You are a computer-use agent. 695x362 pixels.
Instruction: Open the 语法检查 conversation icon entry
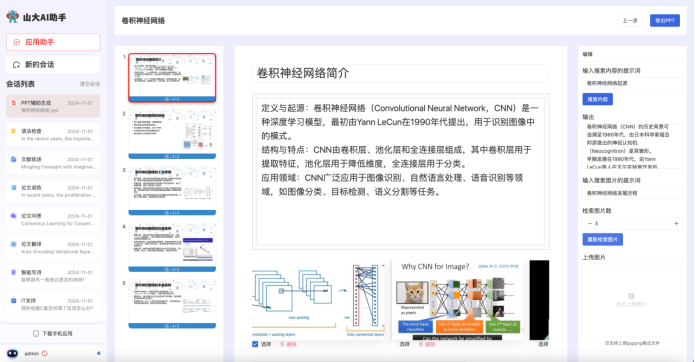click(x=14, y=131)
